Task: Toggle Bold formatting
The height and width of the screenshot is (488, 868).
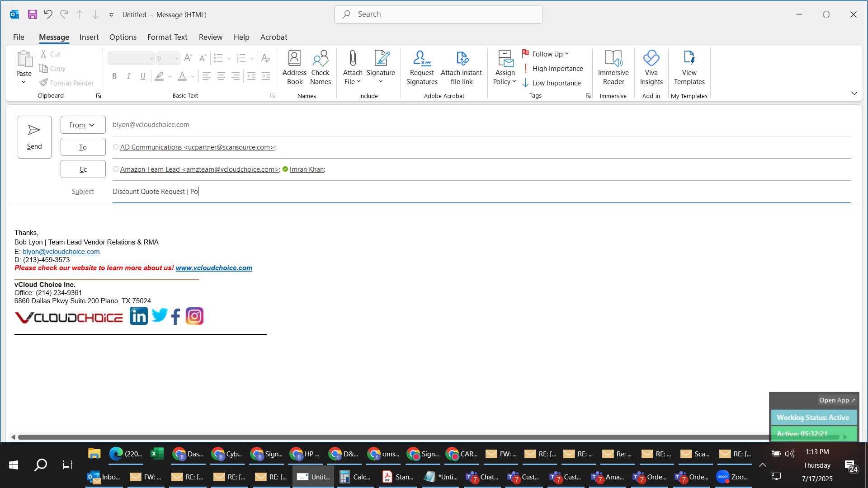Action: tap(114, 76)
